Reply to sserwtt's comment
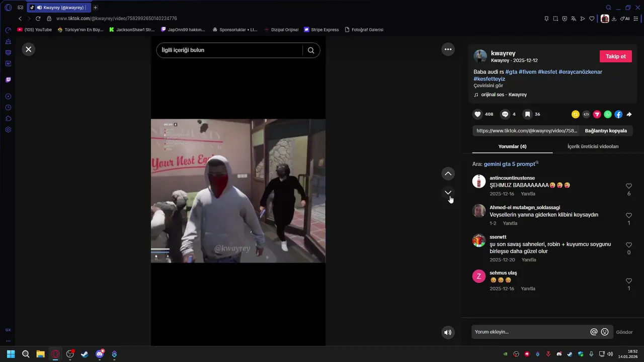Screen dimensions: 644x362 [x=529, y=260]
